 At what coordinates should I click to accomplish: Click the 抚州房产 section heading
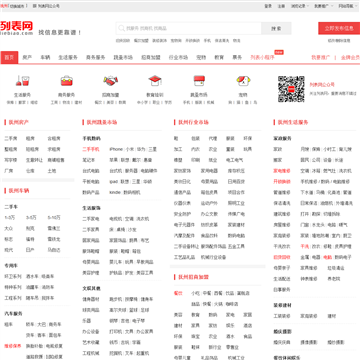(19, 122)
